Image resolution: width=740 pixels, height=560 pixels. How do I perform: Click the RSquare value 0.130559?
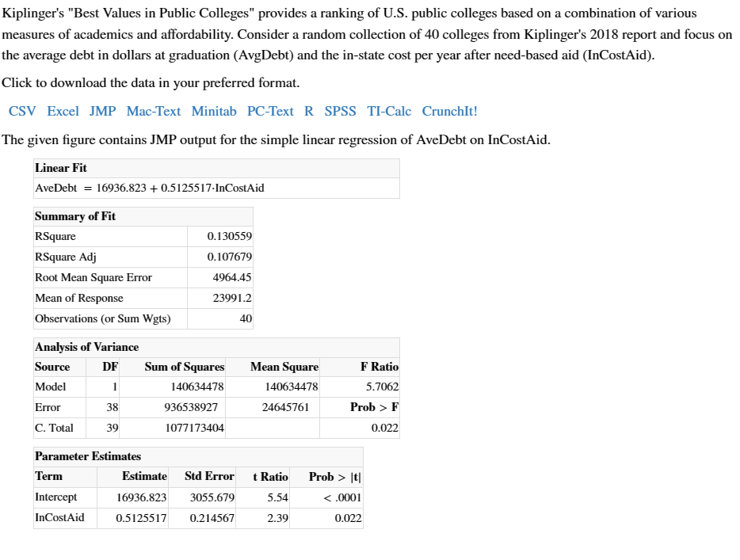point(227,236)
